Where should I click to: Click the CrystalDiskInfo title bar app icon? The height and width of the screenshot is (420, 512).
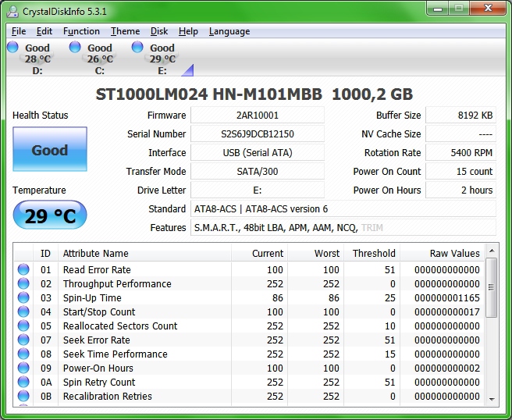pyautogui.click(x=12, y=12)
